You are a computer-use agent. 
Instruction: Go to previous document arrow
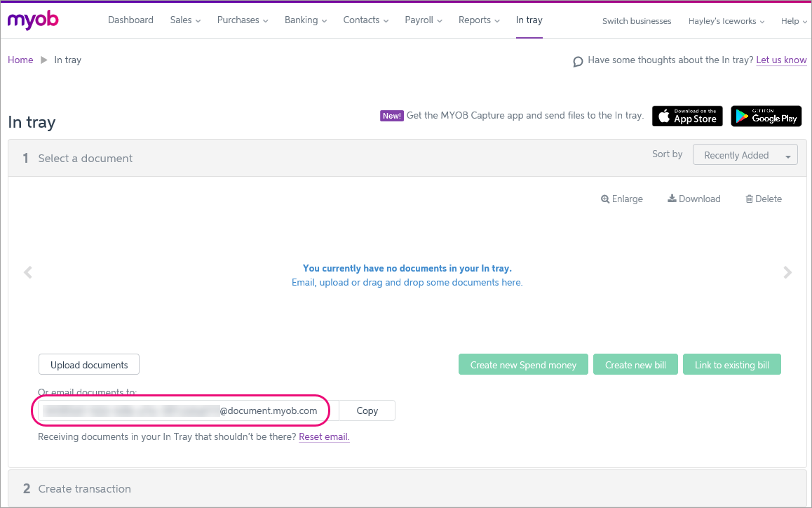tap(28, 272)
